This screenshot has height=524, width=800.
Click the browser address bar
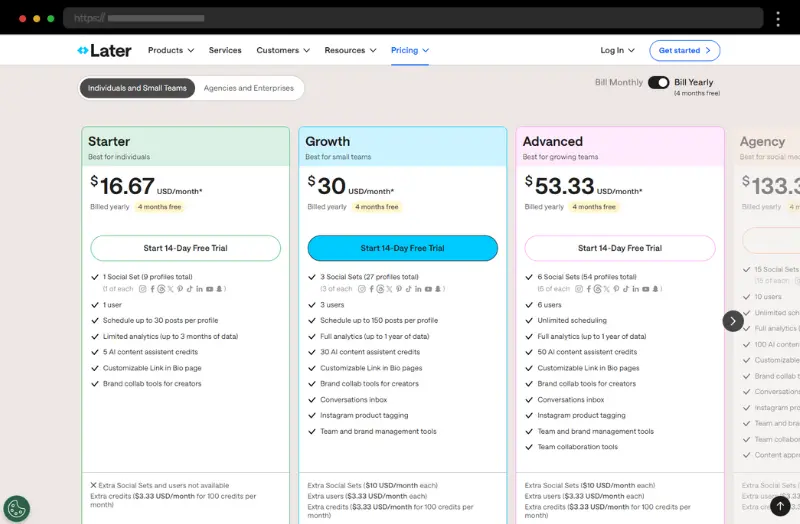click(413, 18)
